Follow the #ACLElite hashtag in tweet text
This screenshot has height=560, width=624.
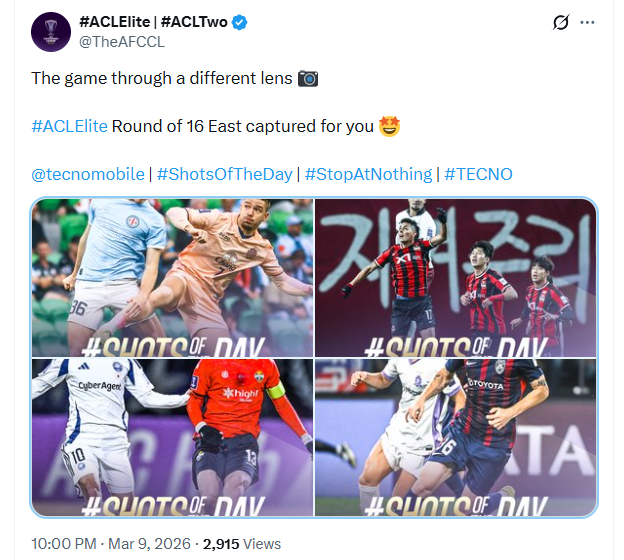click(70, 126)
